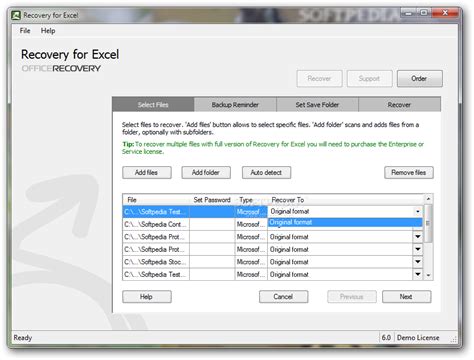Click the Previous button

pyautogui.click(x=352, y=297)
